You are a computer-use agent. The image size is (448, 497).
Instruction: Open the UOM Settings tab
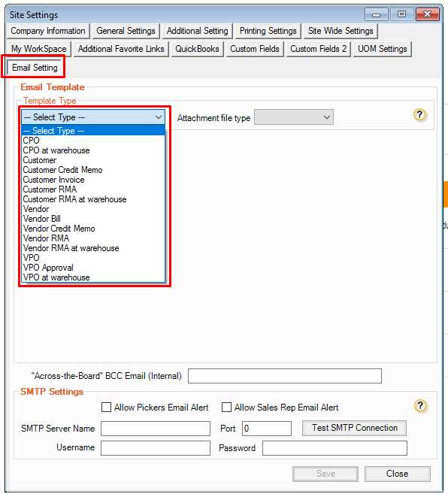pos(383,49)
